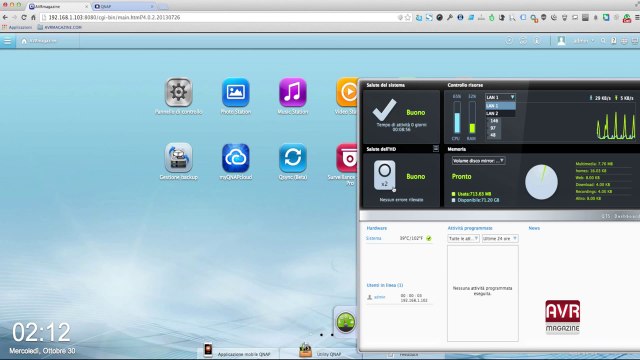The image size is (640, 360).
Task: Open the Volume disco mirror dropdown
Action: (x=478, y=161)
